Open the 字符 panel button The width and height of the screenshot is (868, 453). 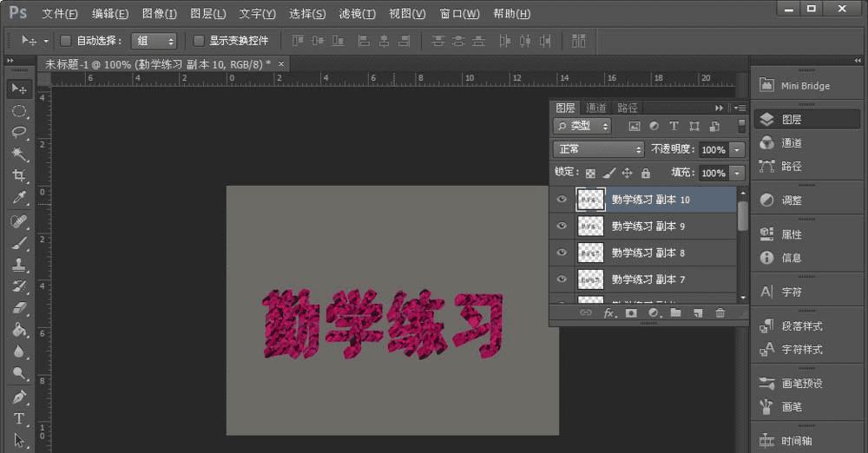coord(806,292)
